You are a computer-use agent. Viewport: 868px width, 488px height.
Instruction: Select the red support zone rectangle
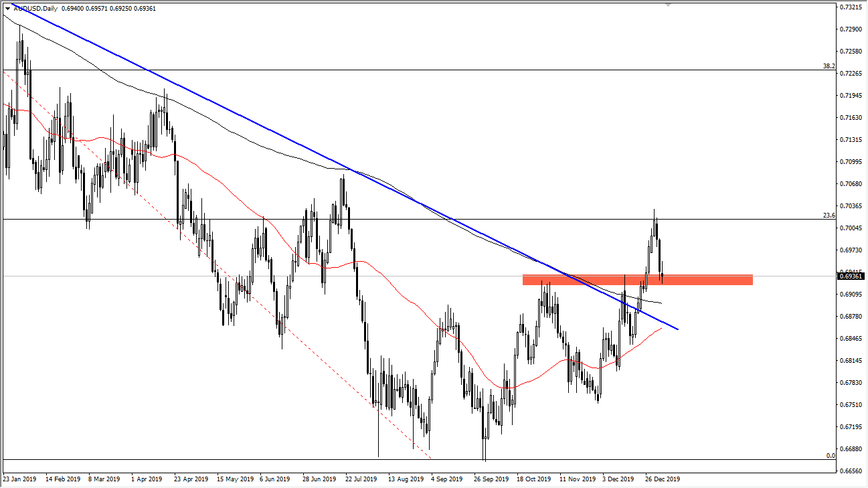pyautogui.click(x=637, y=280)
